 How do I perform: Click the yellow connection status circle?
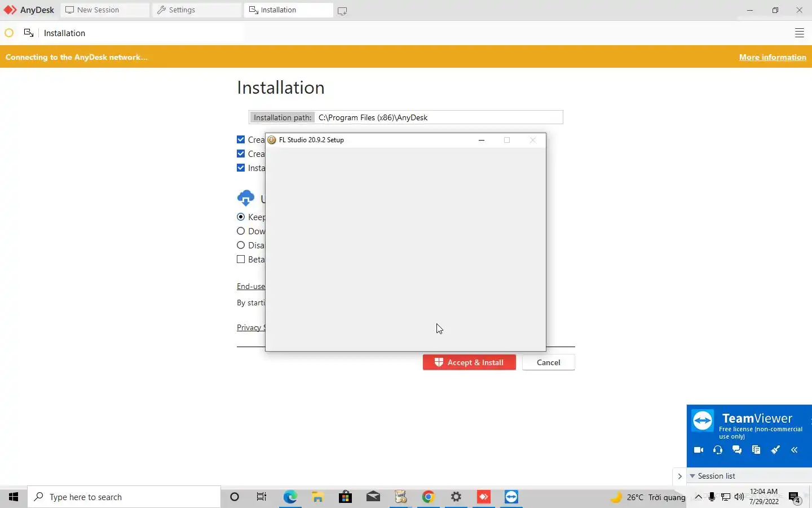point(9,33)
